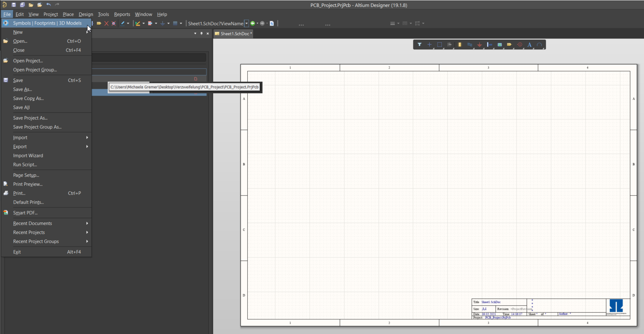Click the green back navigation arrow

click(x=252, y=23)
